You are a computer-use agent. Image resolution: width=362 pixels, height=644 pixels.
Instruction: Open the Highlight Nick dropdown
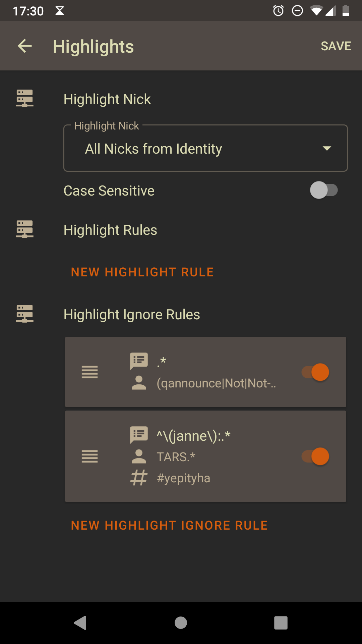pos(205,148)
